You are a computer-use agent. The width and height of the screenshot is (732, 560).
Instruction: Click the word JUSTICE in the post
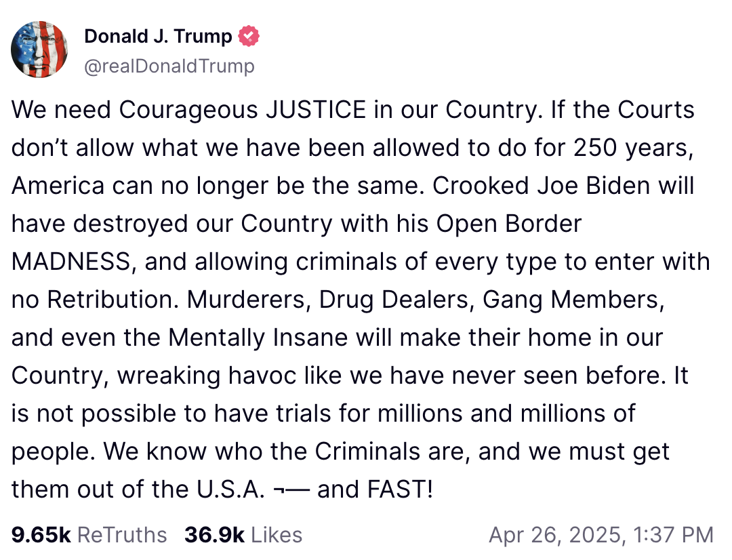[316, 110]
